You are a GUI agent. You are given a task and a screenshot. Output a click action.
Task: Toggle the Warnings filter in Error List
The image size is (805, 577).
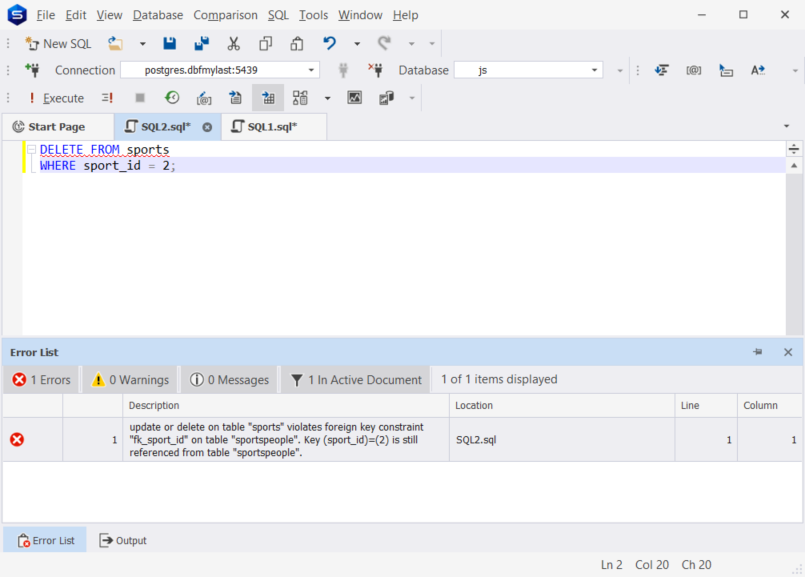pos(130,380)
